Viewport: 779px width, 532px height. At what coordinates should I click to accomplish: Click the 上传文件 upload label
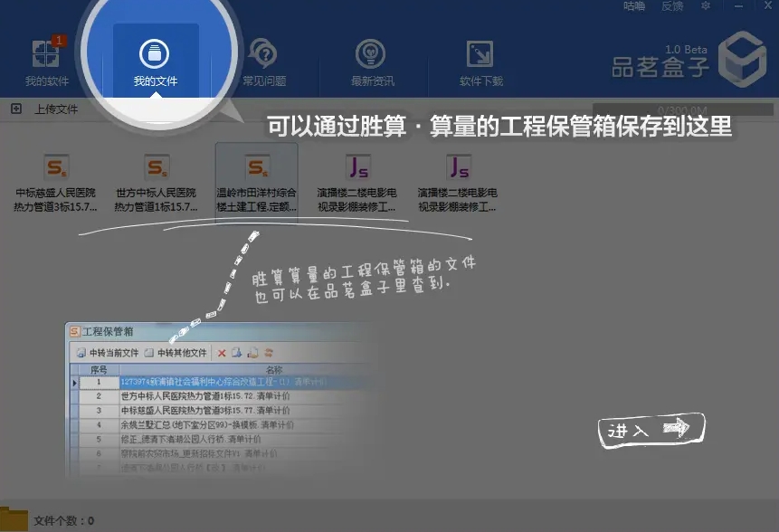point(56,109)
